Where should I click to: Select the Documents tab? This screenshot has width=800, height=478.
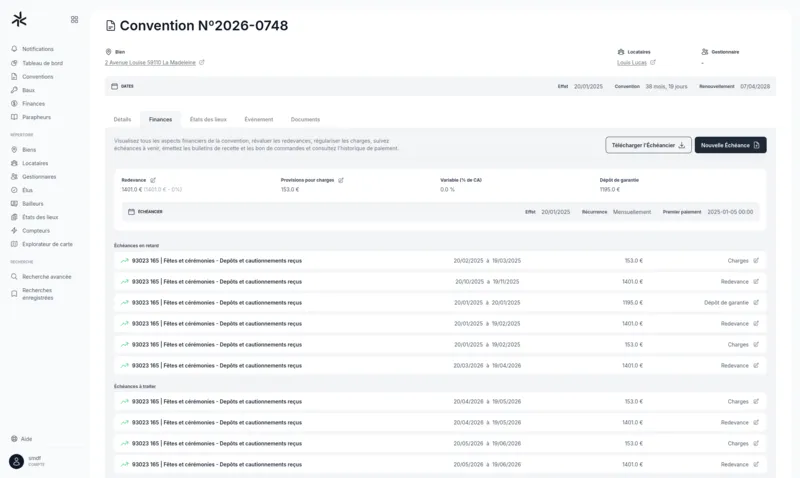tap(305, 119)
